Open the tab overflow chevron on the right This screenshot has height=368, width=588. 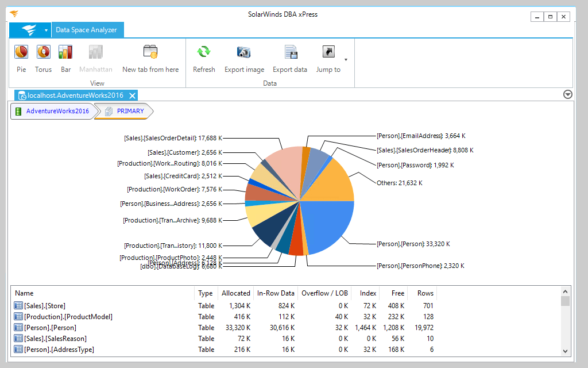[567, 94]
